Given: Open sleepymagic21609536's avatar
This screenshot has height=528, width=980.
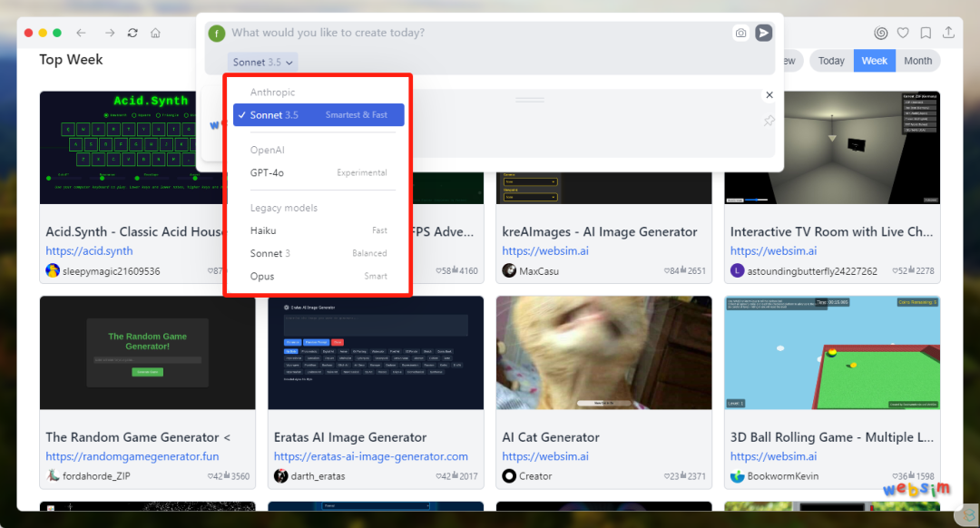Looking at the screenshot, I should 53,270.
